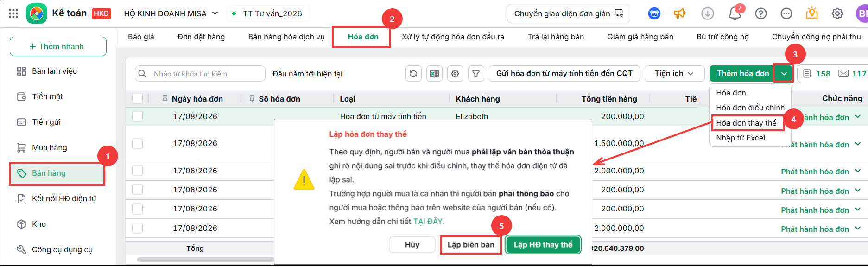Click the refresh data icon
This screenshot has height=267, width=868.
413,74
